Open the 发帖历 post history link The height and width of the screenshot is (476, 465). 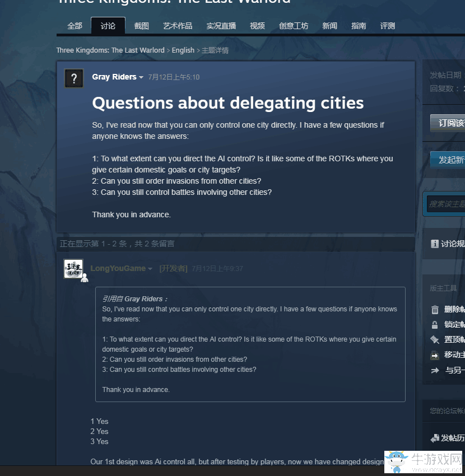[x=453, y=438]
